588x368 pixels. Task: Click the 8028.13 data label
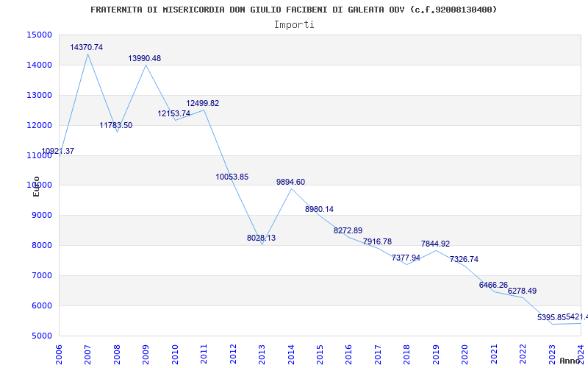(x=261, y=238)
